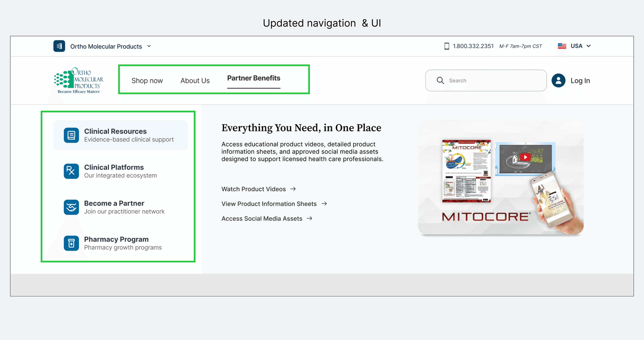644x340 pixels.
Task: Click the 'Our integrated ecosystem' subtitle
Action: click(x=120, y=176)
